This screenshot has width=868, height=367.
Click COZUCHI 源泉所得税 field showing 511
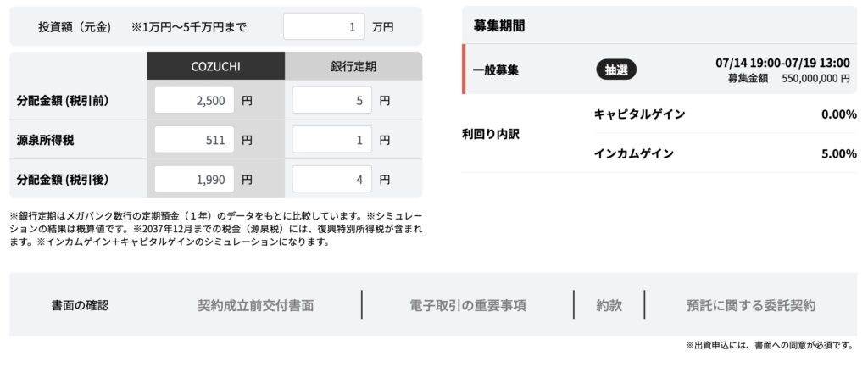pos(194,140)
